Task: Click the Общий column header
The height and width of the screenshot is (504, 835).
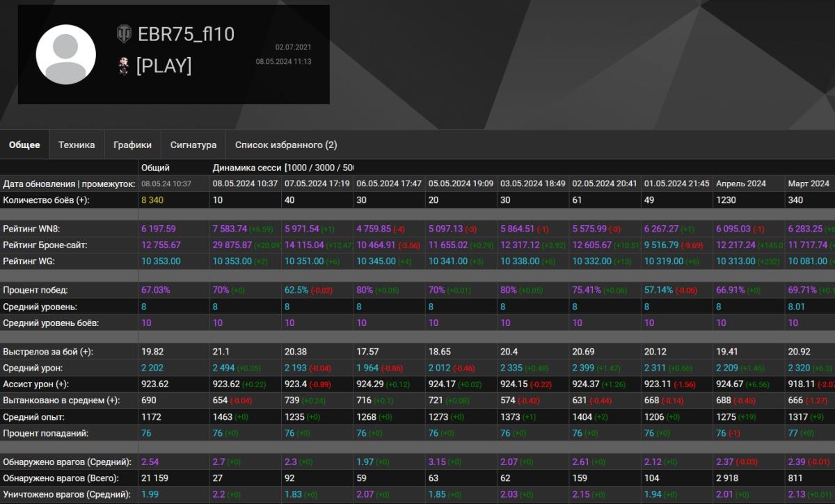Action: coord(155,168)
